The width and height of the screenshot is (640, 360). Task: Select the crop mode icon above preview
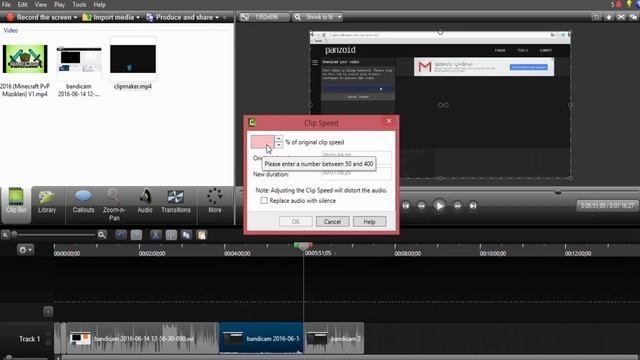tap(597, 17)
